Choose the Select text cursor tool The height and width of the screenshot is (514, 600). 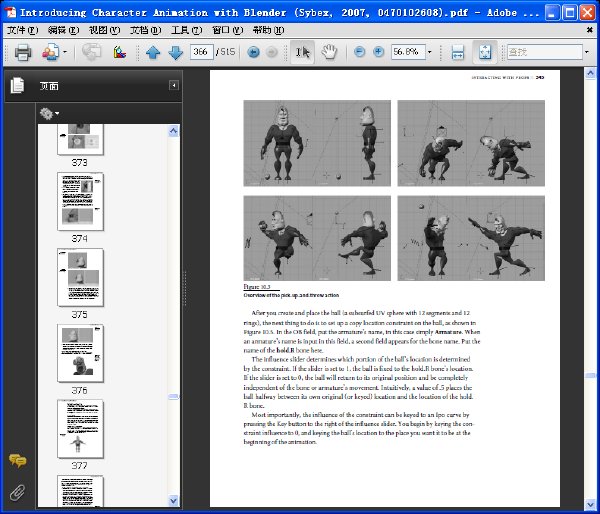[302, 52]
